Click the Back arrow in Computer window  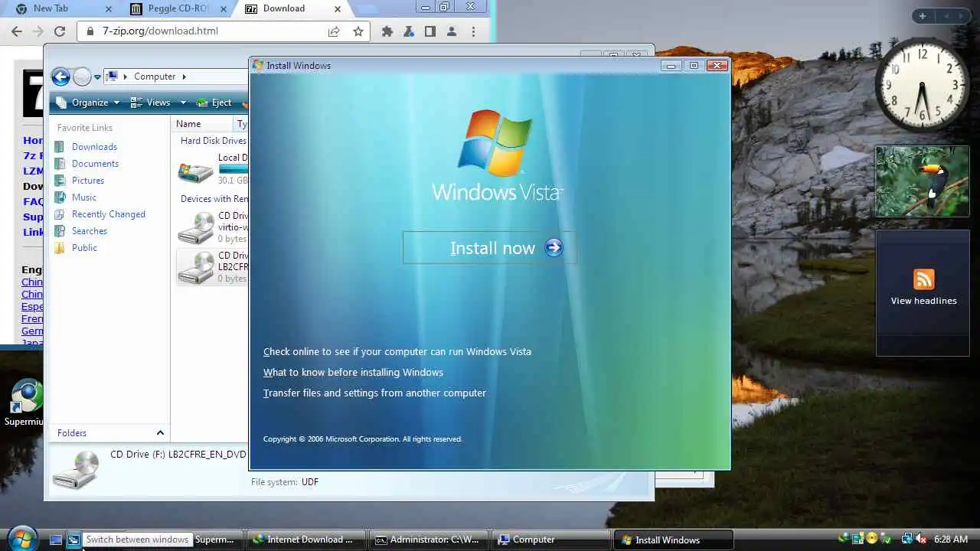point(60,77)
